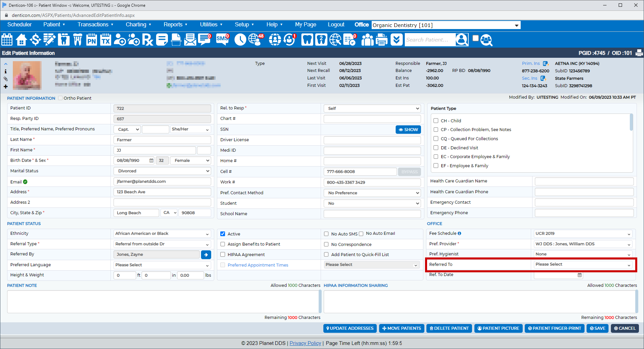
Task: Open the Transactions menu
Action: pos(95,24)
